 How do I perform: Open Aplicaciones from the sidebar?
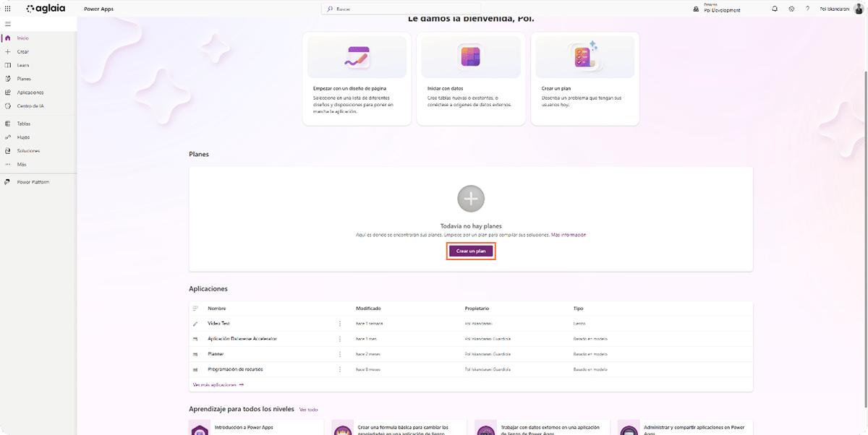[x=29, y=92]
